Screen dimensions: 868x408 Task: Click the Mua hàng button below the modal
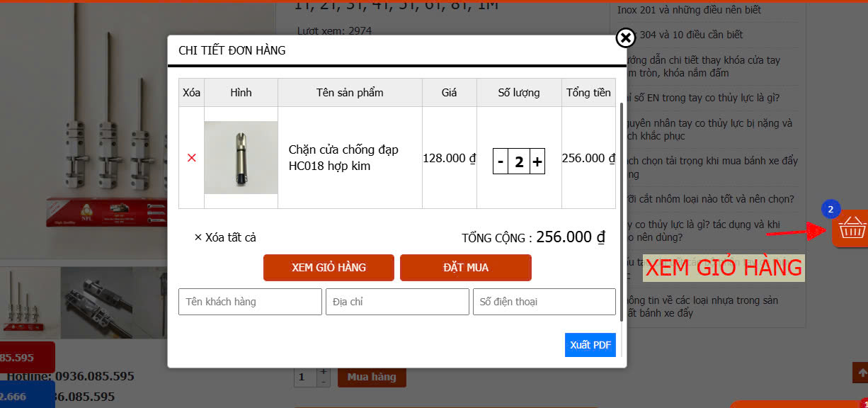371,376
